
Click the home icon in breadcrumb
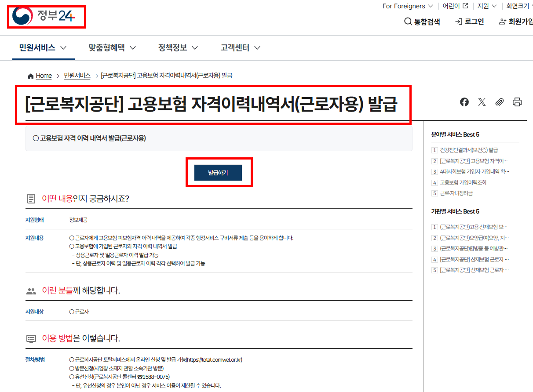[30, 76]
